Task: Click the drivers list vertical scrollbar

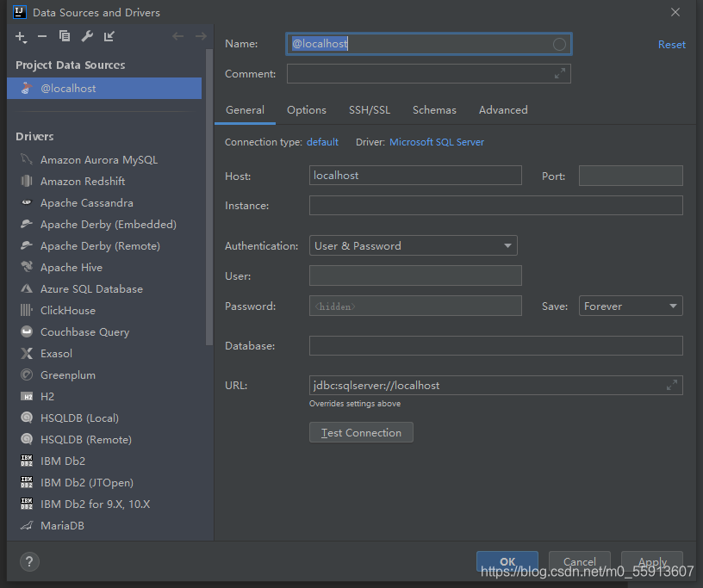Action: pos(209,197)
